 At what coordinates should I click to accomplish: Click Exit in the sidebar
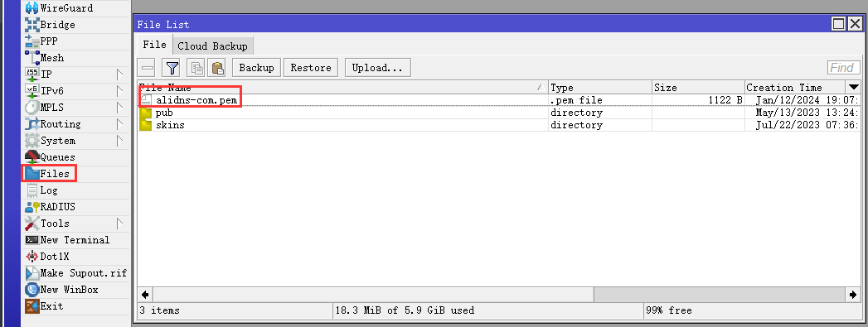click(44, 306)
